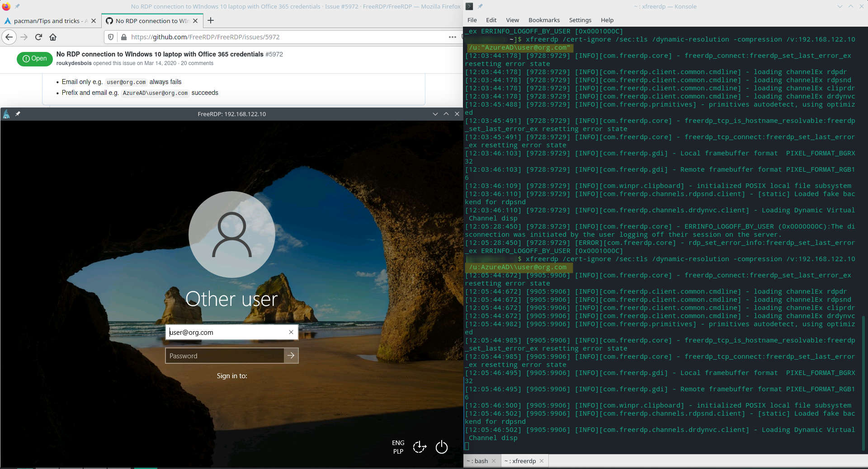Screen dimensions: 868x469
Task: Toggle tracking protection via the shield icon
Action: [x=110, y=38]
